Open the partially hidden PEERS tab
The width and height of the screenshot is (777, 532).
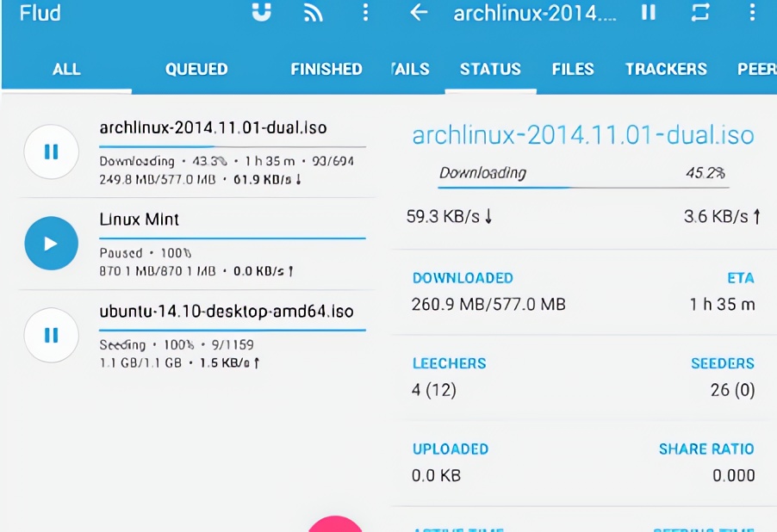[756, 70]
